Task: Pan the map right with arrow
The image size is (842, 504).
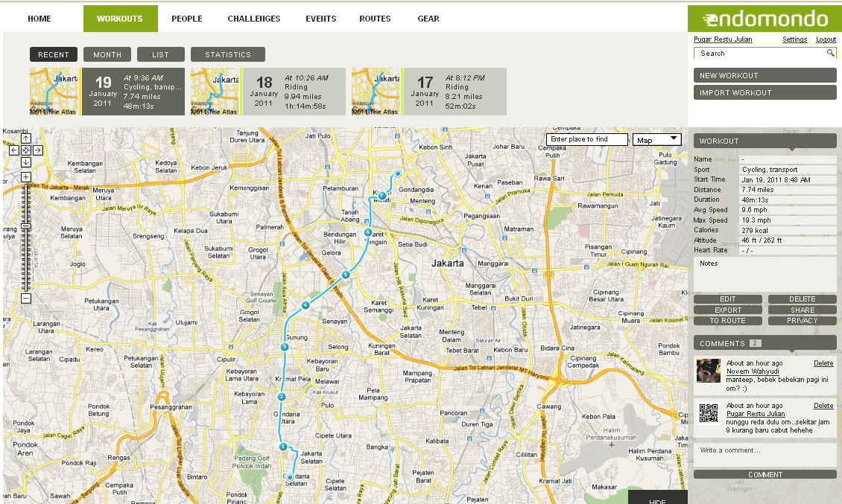Action: tap(38, 150)
